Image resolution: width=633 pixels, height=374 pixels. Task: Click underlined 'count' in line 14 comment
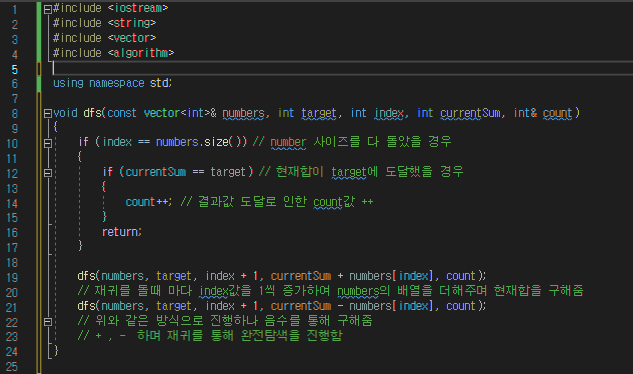[328, 202]
